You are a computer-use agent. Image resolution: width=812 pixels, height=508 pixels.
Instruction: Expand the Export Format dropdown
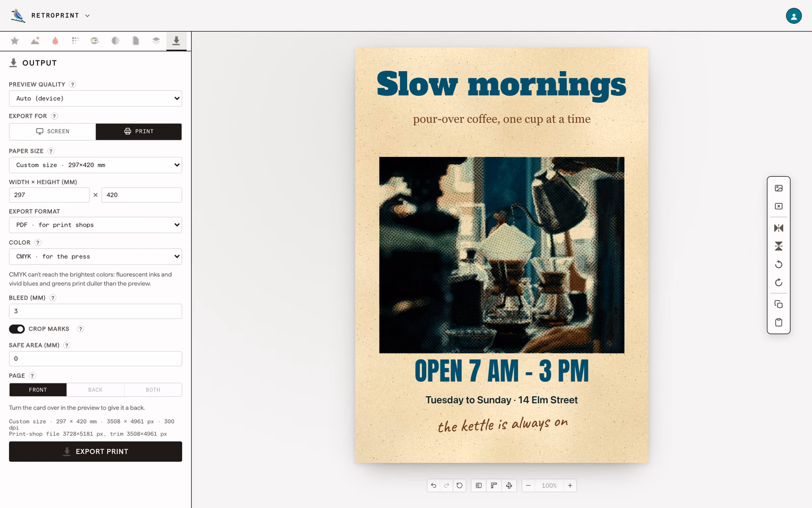(x=95, y=225)
